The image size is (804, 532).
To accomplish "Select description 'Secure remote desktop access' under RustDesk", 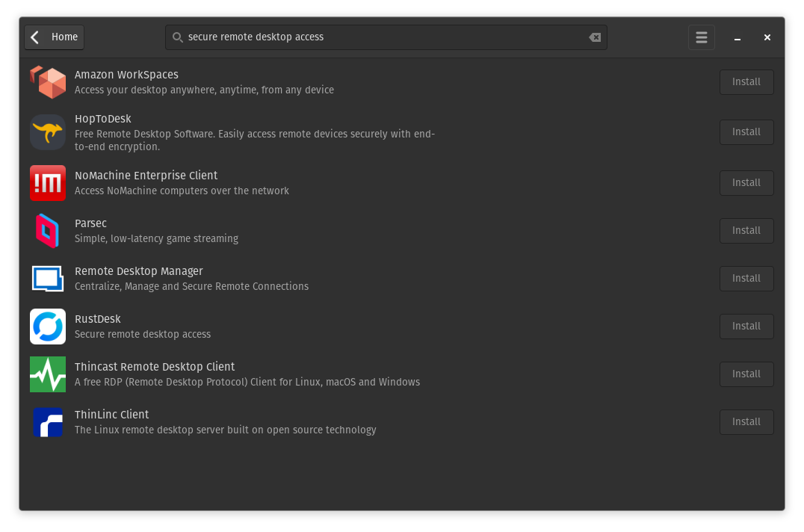I will pyautogui.click(x=143, y=334).
